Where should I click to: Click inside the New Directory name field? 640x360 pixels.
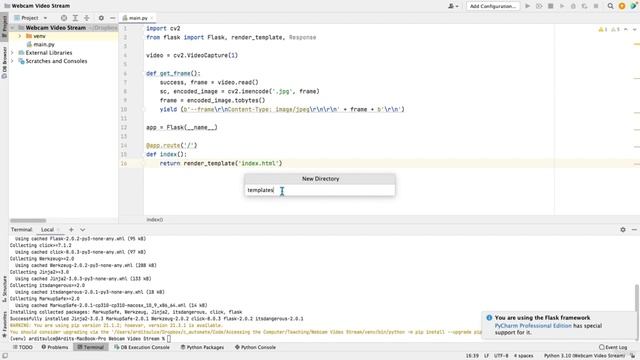tap(320, 190)
